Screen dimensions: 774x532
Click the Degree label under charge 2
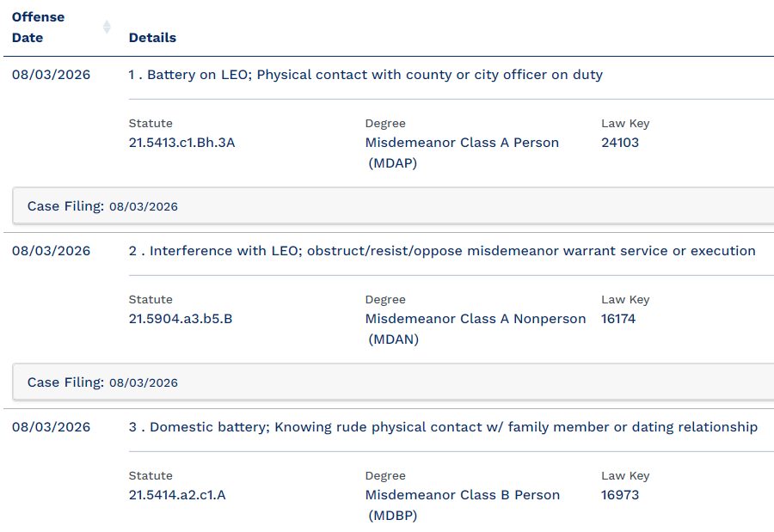click(x=385, y=300)
